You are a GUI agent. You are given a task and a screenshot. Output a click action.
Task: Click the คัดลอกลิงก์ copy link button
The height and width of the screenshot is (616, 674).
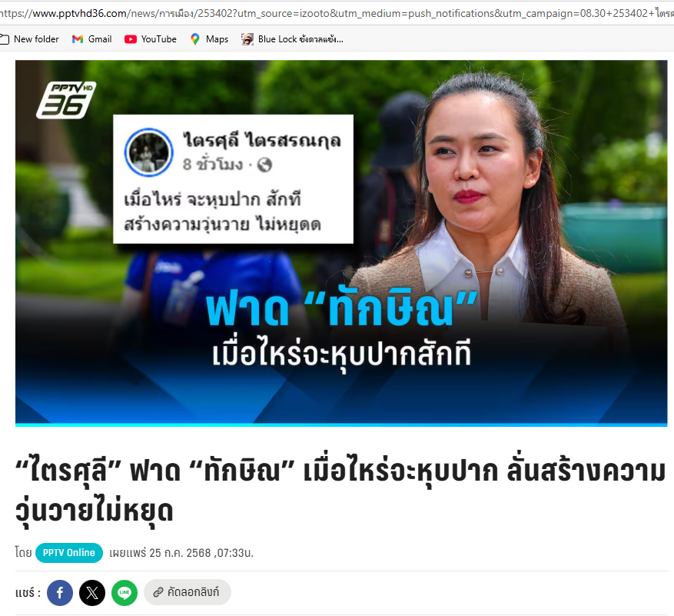(x=187, y=592)
